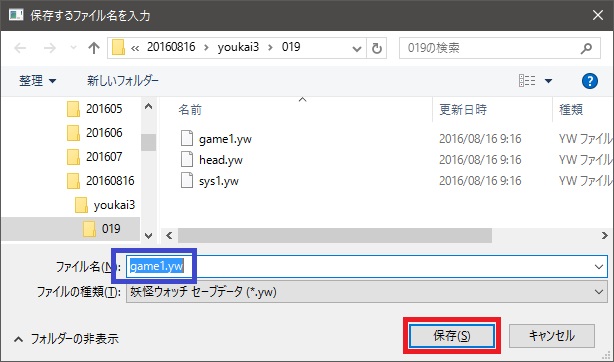Expand the ファイル名 dropdown arrow
The image size is (614, 362).
click(x=599, y=267)
